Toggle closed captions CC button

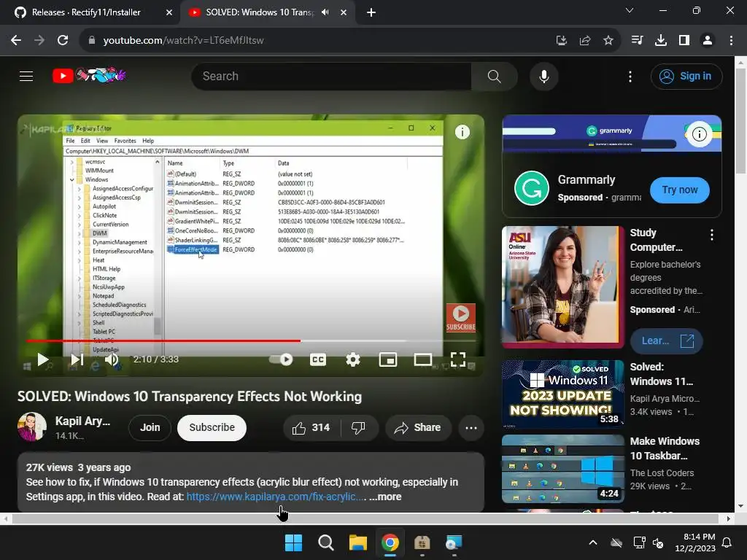[318, 359]
